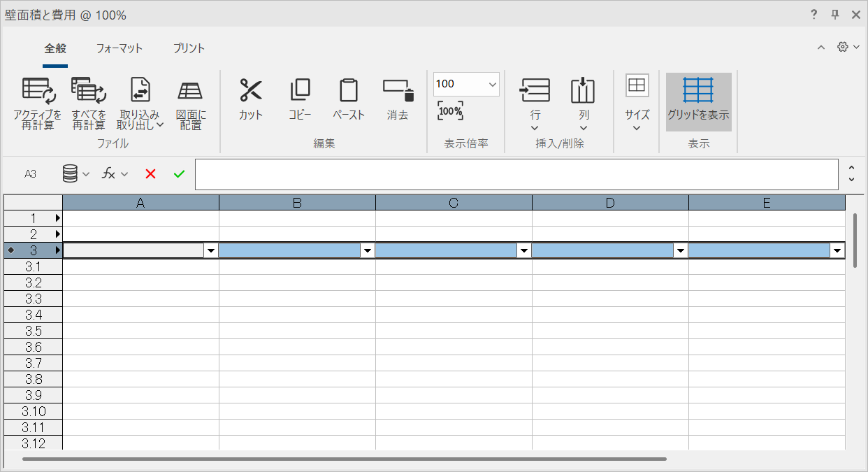868x472 pixels.
Task: Confirm the entry with the green checkmark
Action: [x=179, y=174]
